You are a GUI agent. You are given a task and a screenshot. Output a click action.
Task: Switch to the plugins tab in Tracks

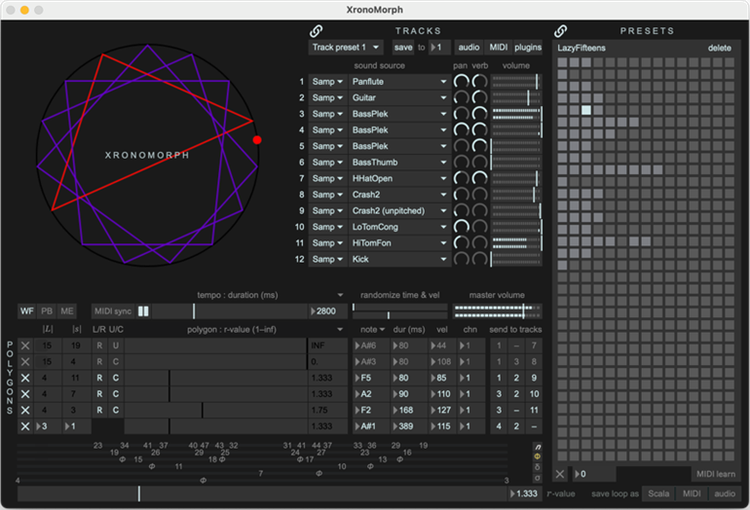tap(528, 47)
